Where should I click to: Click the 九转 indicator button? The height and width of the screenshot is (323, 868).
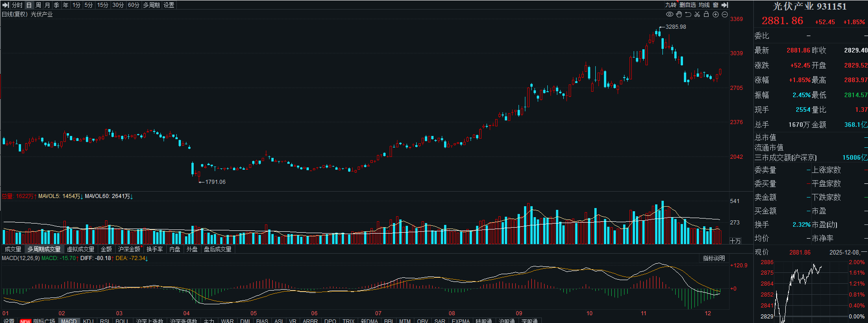(671, 5)
